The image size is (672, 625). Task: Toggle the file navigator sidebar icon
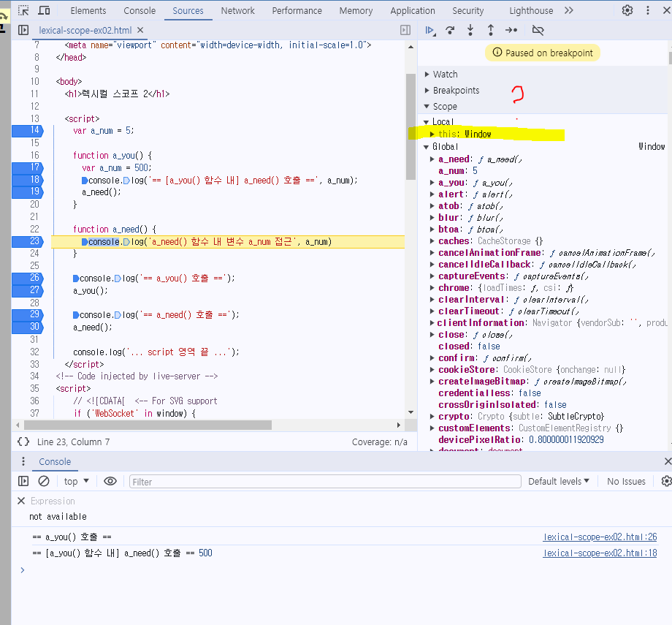click(x=23, y=30)
